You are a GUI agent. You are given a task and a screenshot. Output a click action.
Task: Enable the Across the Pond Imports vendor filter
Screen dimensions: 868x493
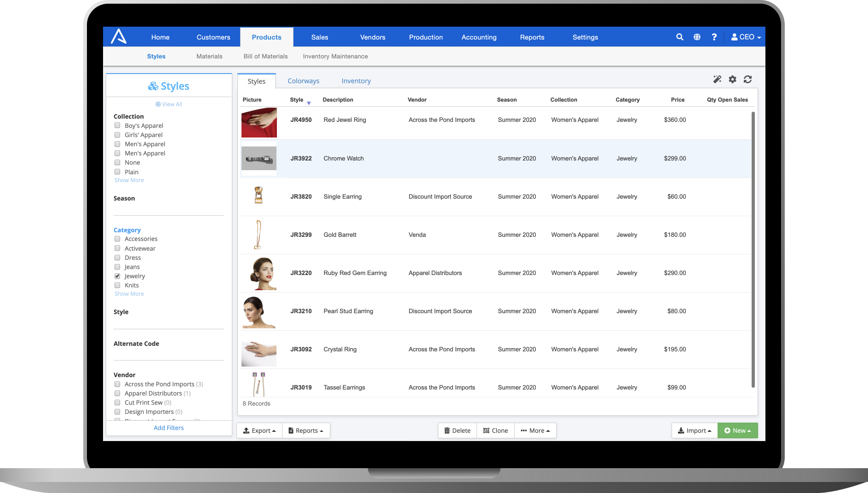(117, 384)
